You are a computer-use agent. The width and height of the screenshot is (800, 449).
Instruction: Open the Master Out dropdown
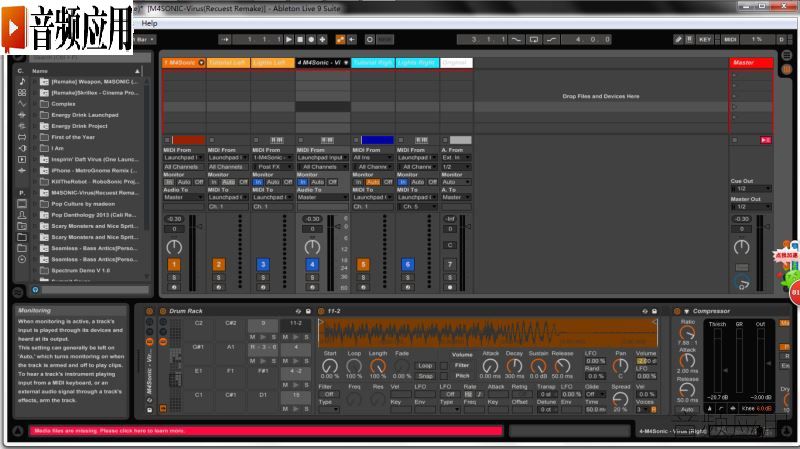click(x=751, y=207)
